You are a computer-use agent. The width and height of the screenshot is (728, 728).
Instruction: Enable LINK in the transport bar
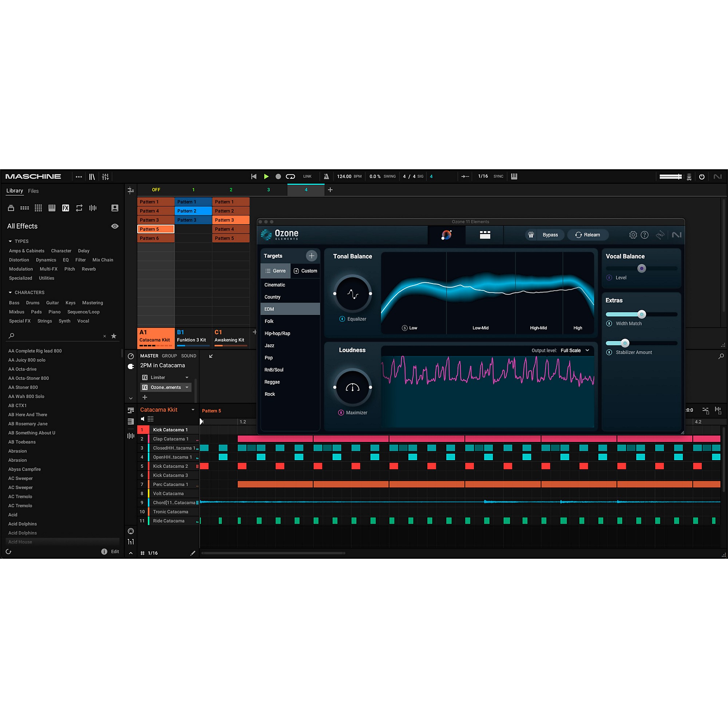point(307,176)
